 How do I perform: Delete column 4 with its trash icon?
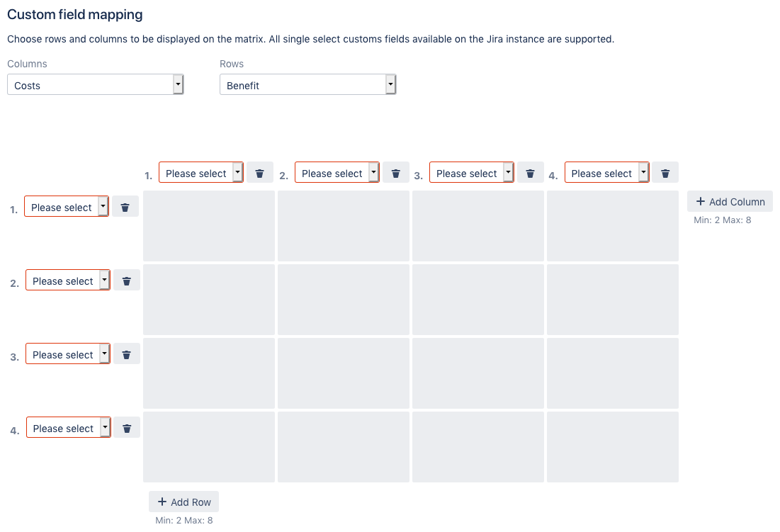click(665, 173)
